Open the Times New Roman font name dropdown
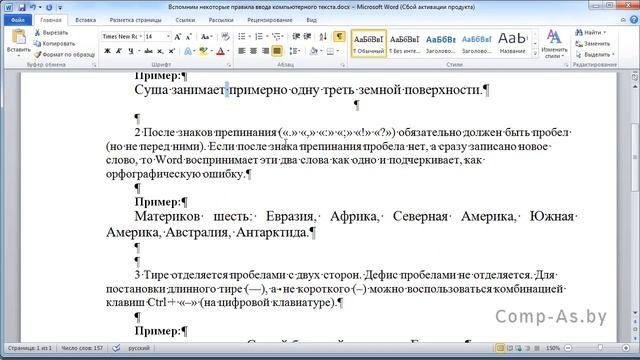This screenshot has width=640, height=360. 140,36
